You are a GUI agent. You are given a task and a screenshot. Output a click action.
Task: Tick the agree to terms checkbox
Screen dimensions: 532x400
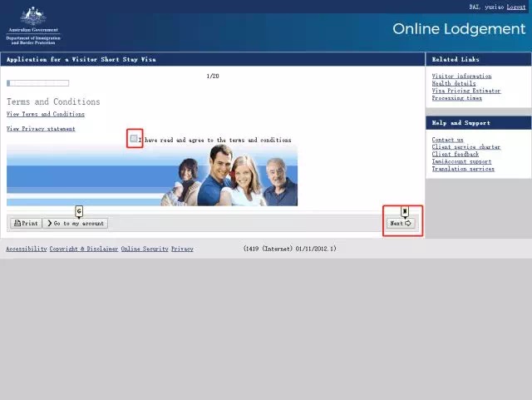tap(134, 139)
